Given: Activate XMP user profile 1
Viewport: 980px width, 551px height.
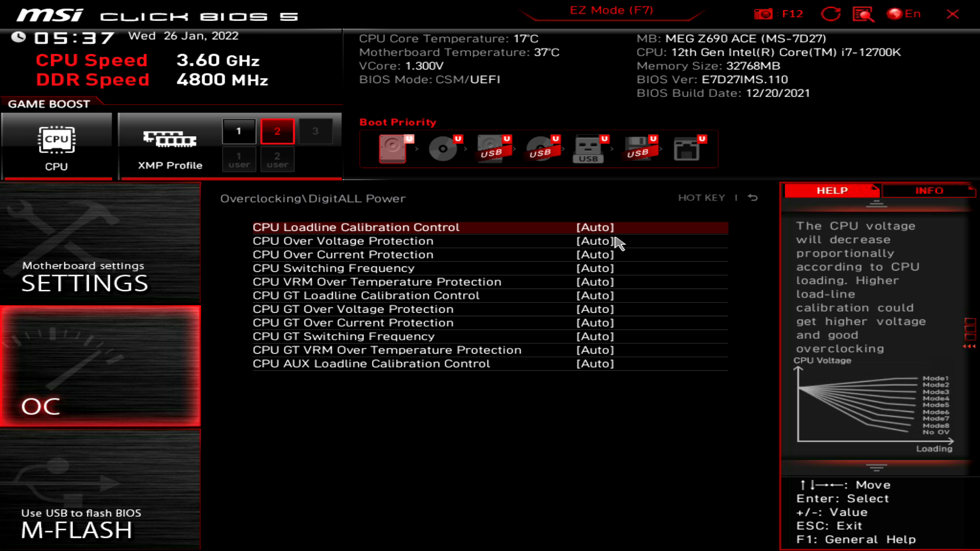Looking at the screenshot, I should (239, 159).
